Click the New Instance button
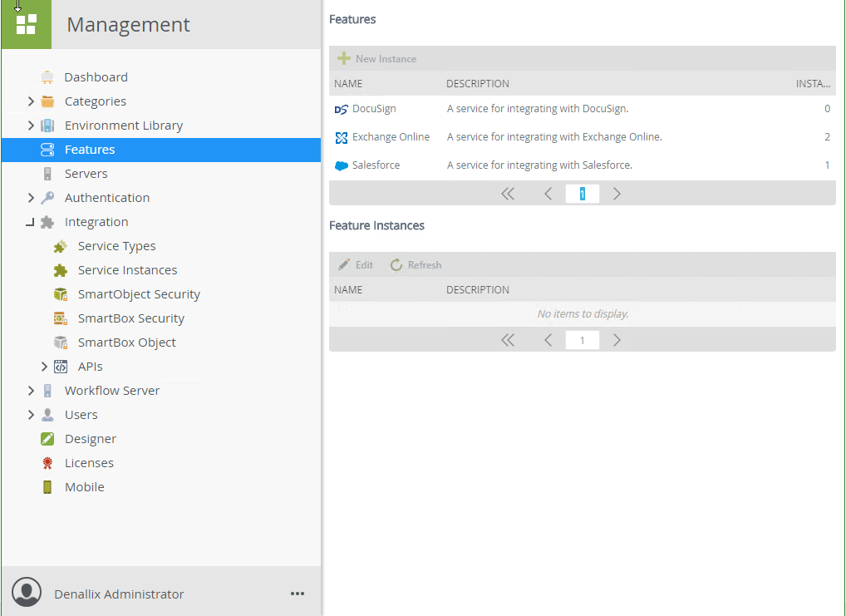The height and width of the screenshot is (616, 846). click(377, 59)
